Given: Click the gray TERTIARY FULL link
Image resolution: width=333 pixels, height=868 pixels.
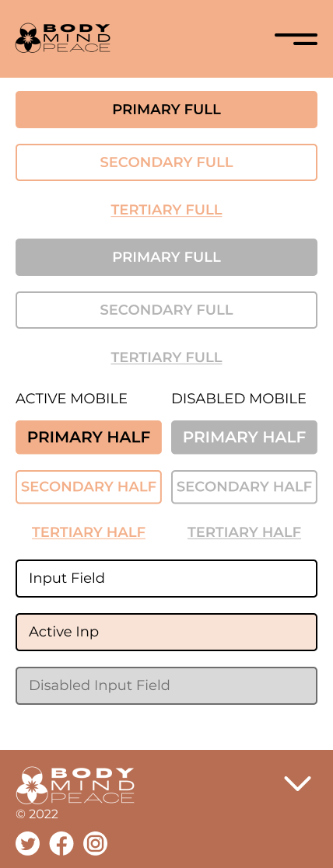Looking at the screenshot, I should tap(166, 357).
